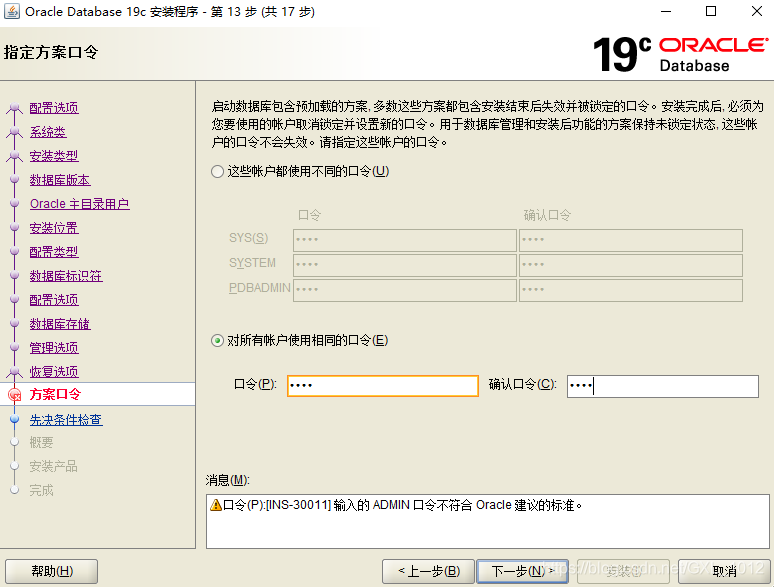The width and height of the screenshot is (774, 587).
Task: Click the warning icon in the message box
Action: (216, 505)
